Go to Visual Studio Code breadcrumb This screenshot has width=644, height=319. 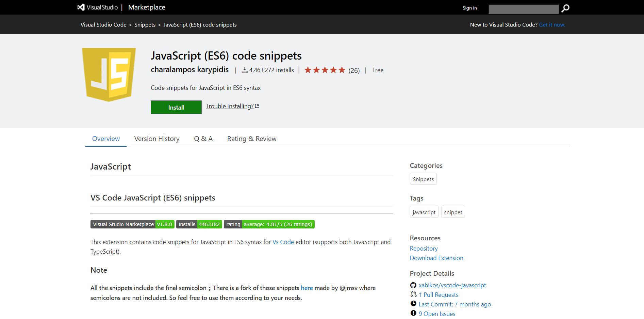(x=103, y=25)
